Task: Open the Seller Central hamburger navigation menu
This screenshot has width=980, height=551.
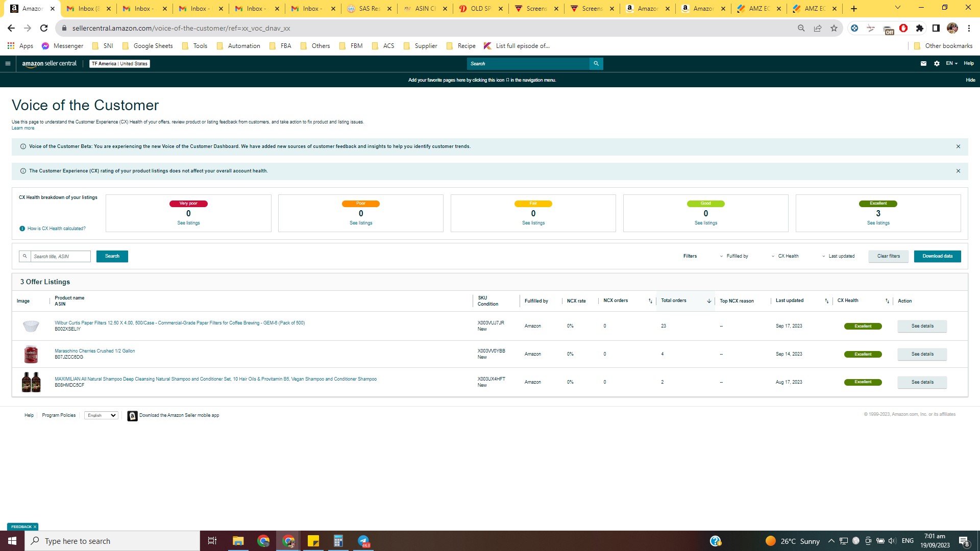Action: coord(8,64)
